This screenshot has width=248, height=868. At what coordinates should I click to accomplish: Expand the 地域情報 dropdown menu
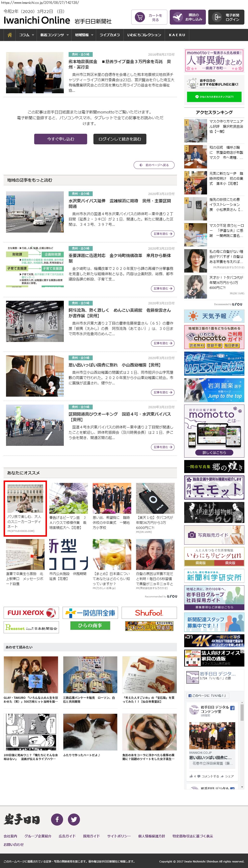(x=84, y=35)
